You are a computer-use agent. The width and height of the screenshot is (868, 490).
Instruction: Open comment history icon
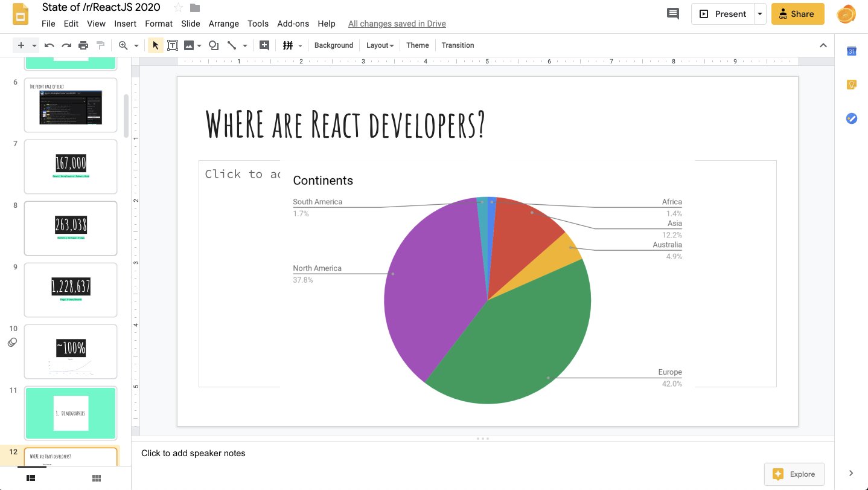click(672, 14)
